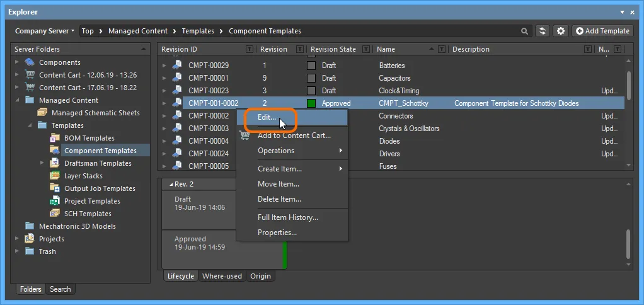Select the Approved 19-Jun-19 14:59 lifecycle block
644x305 pixels.
(x=224, y=250)
